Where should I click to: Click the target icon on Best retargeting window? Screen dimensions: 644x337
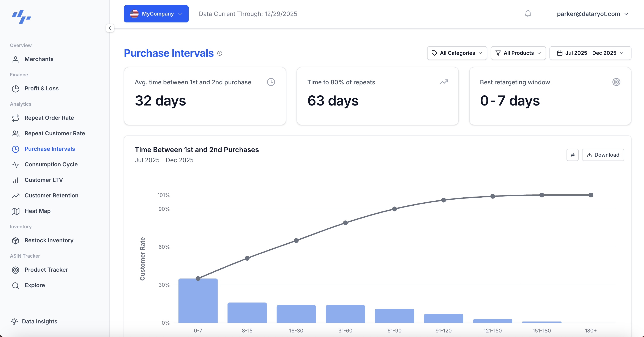click(616, 82)
